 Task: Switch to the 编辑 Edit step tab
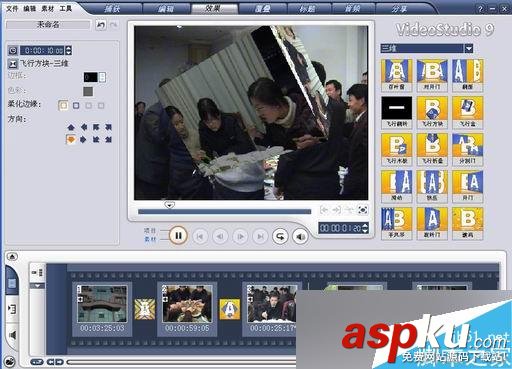(x=166, y=8)
